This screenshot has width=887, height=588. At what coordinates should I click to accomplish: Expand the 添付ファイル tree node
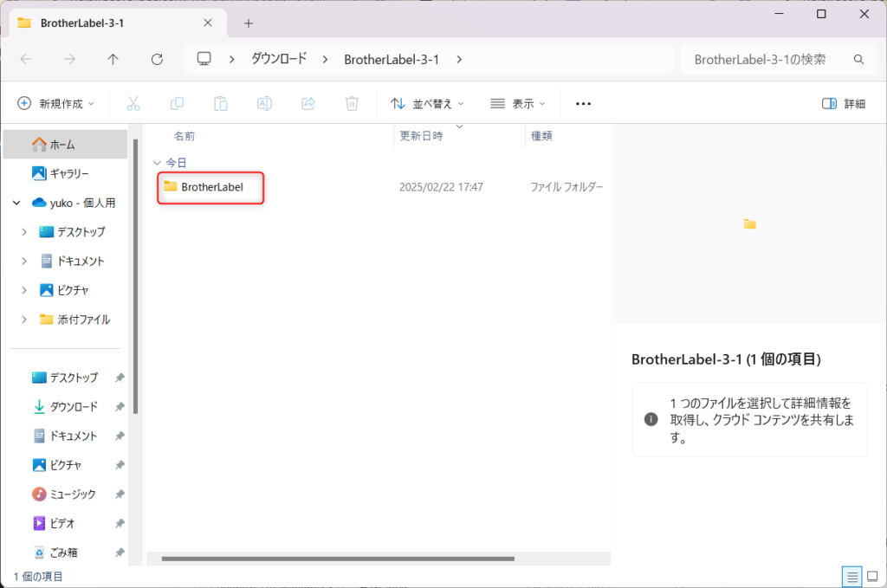24,320
